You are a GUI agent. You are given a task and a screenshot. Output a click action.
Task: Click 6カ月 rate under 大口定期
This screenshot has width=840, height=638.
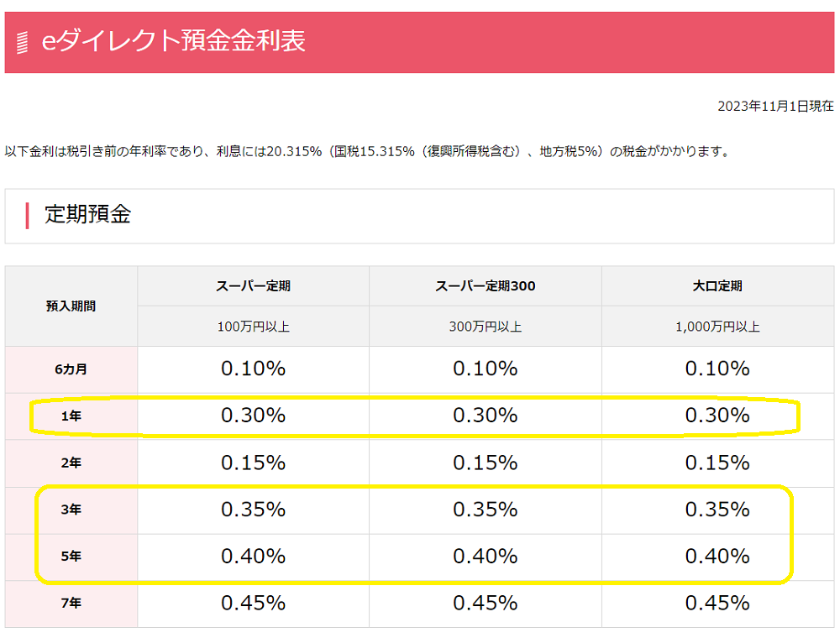click(x=717, y=369)
